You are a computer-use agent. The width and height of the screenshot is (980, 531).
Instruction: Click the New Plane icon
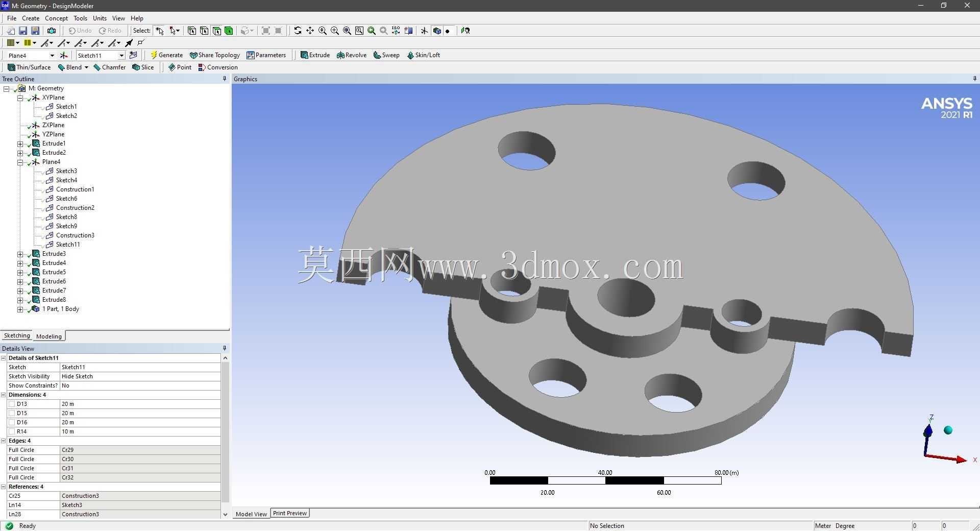64,55
